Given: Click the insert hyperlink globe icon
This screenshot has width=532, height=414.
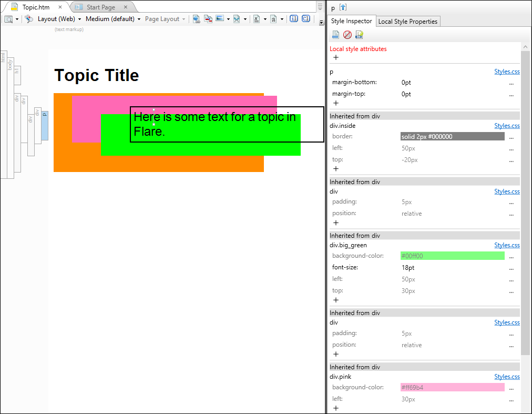Looking at the screenshot, I should pos(196,19).
